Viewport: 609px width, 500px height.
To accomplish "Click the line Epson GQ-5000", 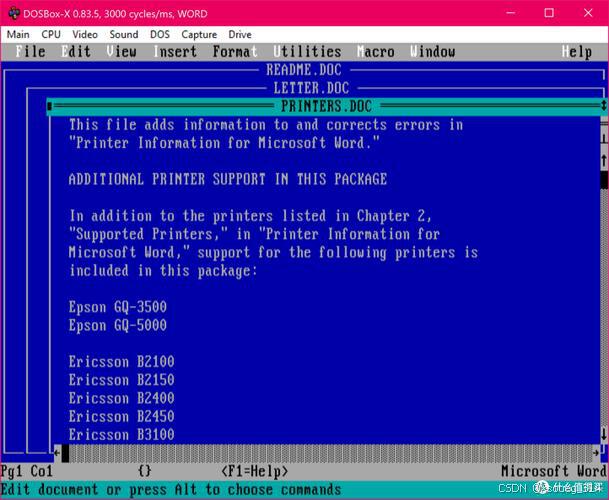I will point(118,325).
